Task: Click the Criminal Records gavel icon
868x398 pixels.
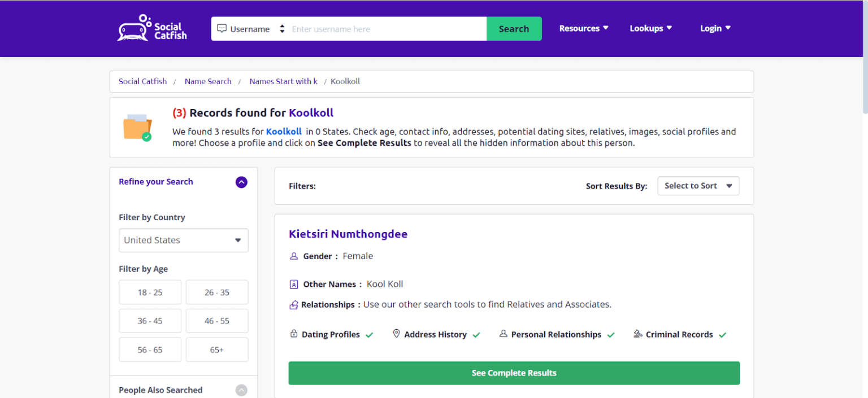Action: 638,334
